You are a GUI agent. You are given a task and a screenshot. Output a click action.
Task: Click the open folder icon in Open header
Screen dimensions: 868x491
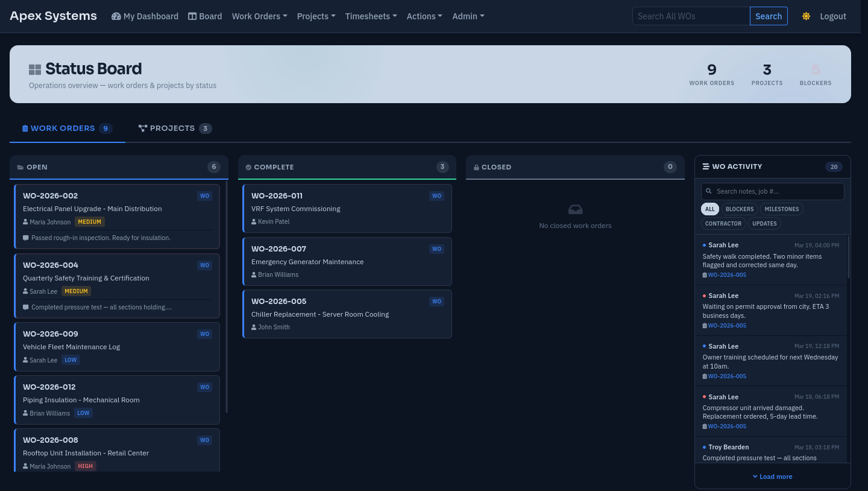coord(20,168)
